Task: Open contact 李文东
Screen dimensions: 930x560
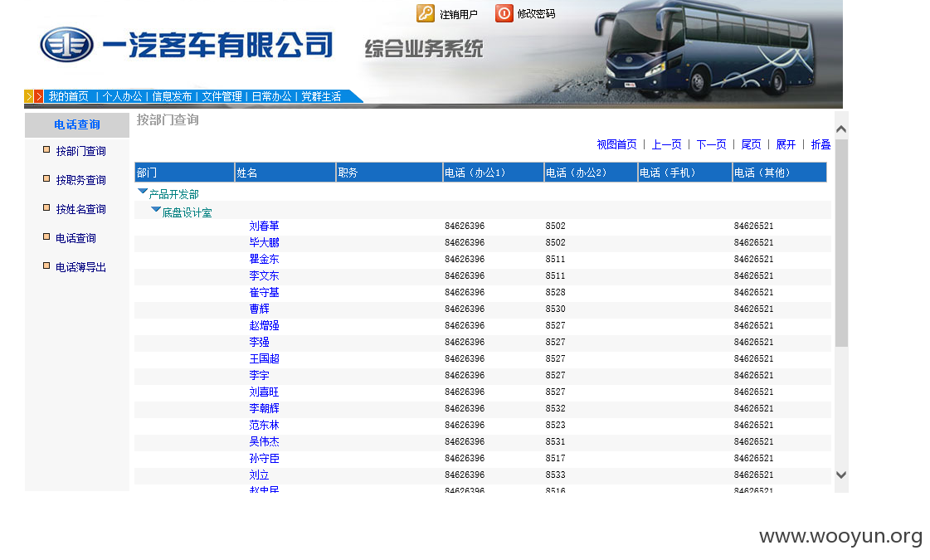Action: (x=264, y=275)
